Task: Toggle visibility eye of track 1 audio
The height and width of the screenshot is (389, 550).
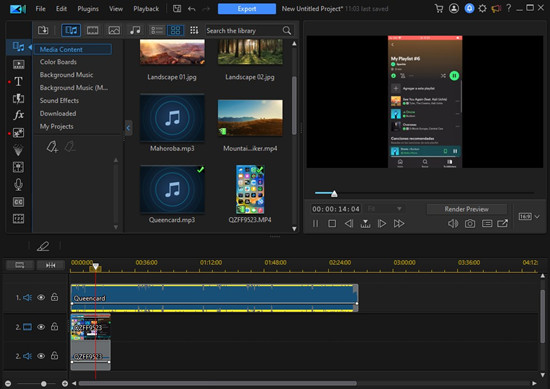Action: click(41, 297)
